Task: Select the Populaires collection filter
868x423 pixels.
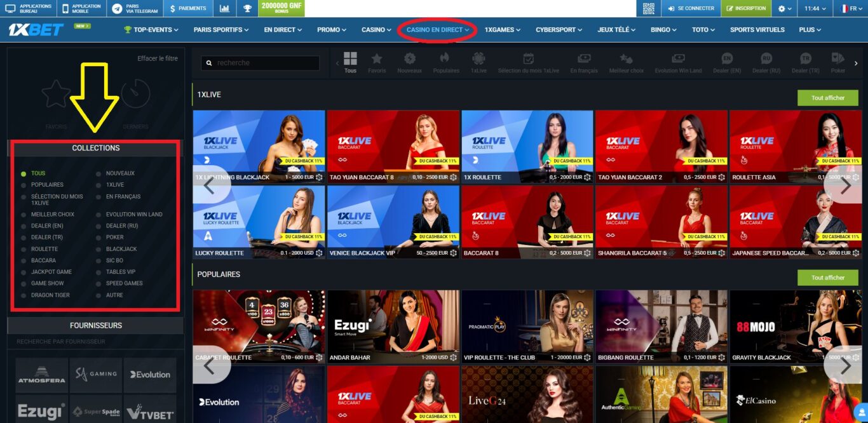Action: click(x=47, y=185)
